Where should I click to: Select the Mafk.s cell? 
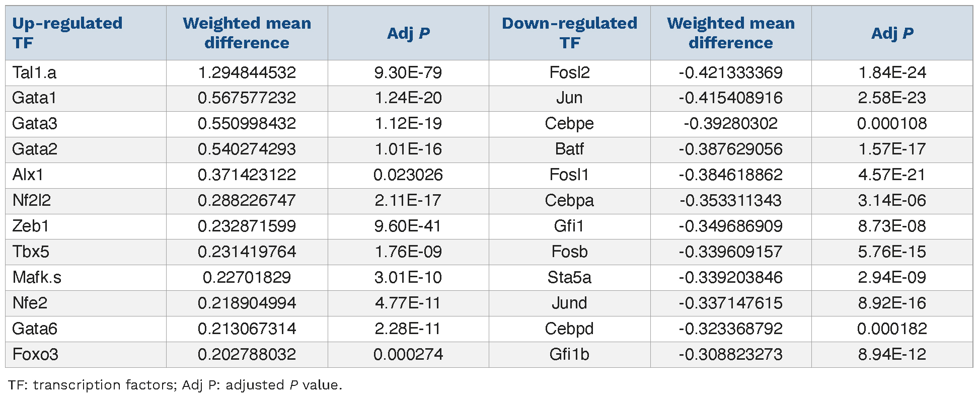point(37,278)
